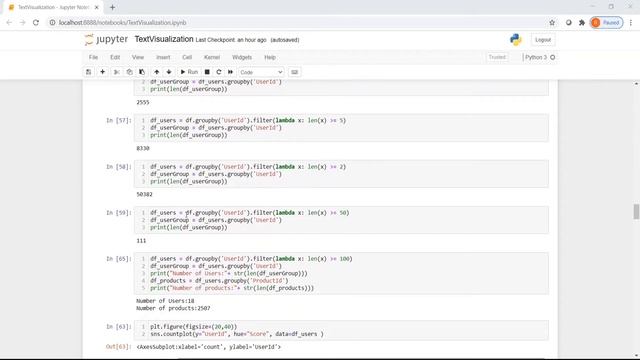Restart kernel and run all icon

coord(230,72)
